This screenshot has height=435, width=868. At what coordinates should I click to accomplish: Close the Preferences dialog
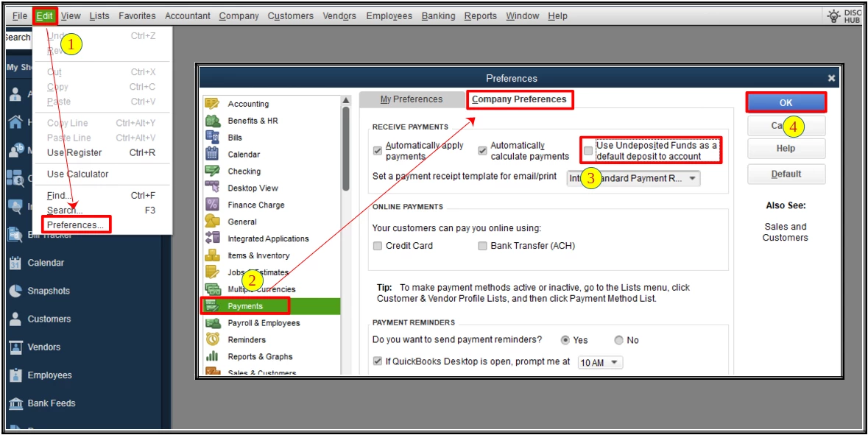click(x=831, y=78)
